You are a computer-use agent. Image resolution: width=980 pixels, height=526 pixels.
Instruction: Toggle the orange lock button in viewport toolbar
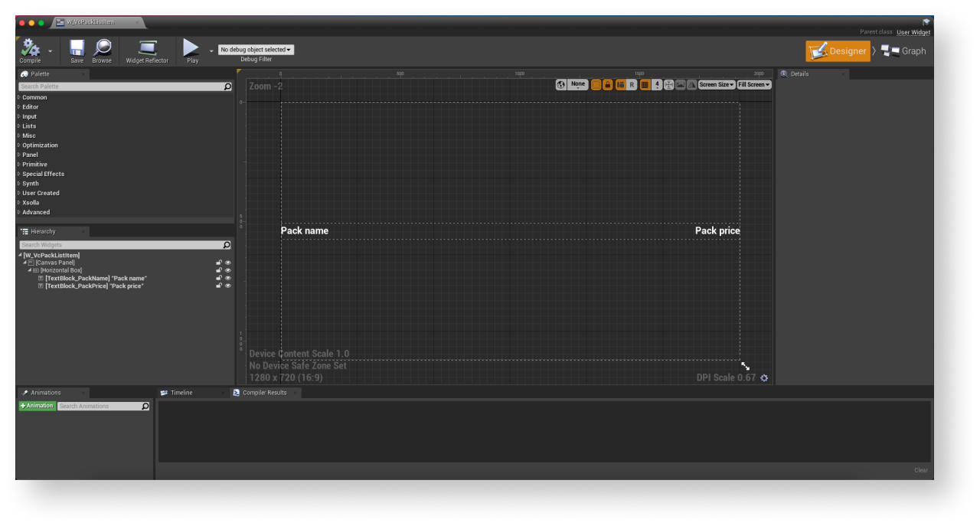pos(608,85)
